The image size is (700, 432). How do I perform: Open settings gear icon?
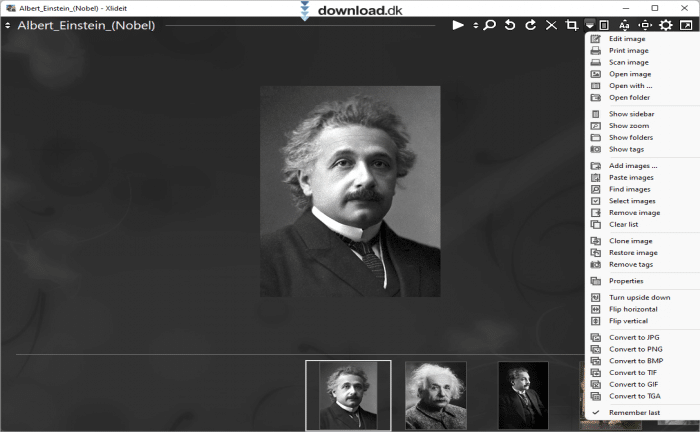coord(666,25)
